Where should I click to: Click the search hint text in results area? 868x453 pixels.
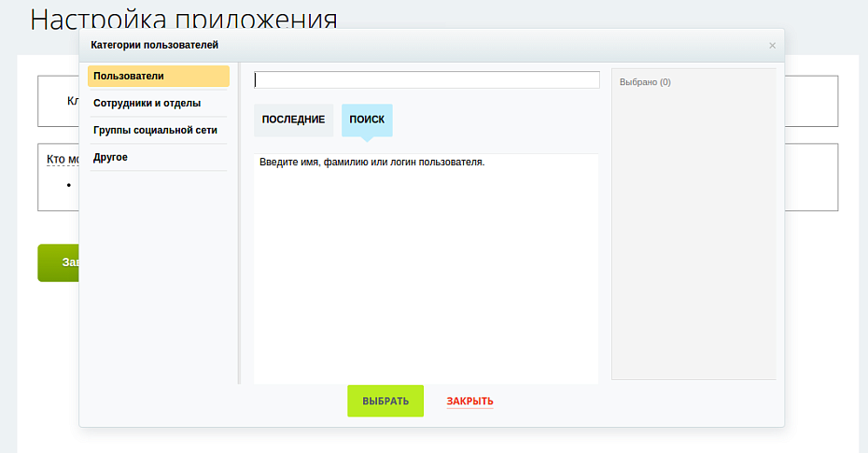point(372,163)
